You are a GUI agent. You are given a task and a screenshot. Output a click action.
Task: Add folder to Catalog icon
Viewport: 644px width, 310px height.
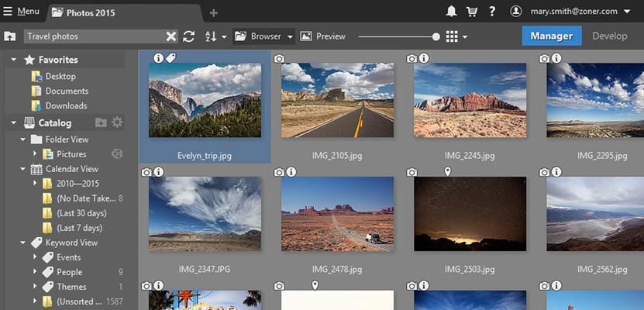pyautogui.click(x=101, y=122)
